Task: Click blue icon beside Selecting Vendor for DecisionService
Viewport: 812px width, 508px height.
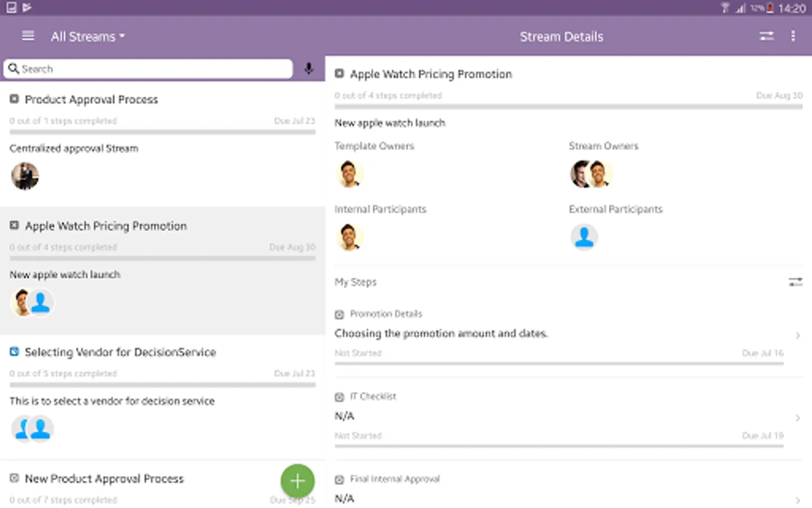Action: (x=14, y=352)
